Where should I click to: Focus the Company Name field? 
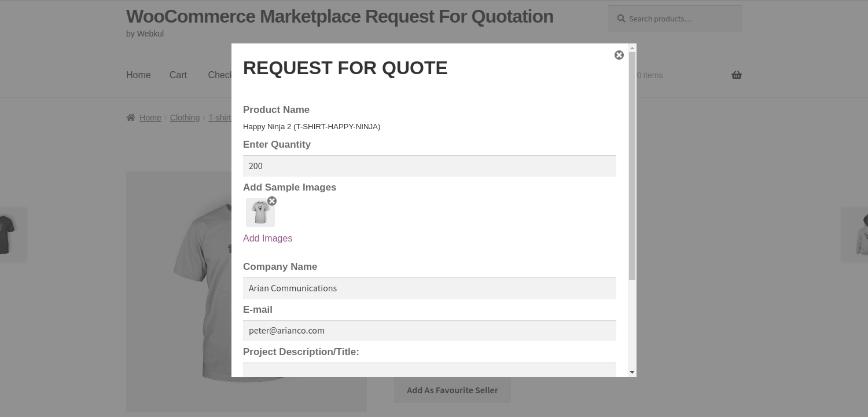click(x=429, y=288)
